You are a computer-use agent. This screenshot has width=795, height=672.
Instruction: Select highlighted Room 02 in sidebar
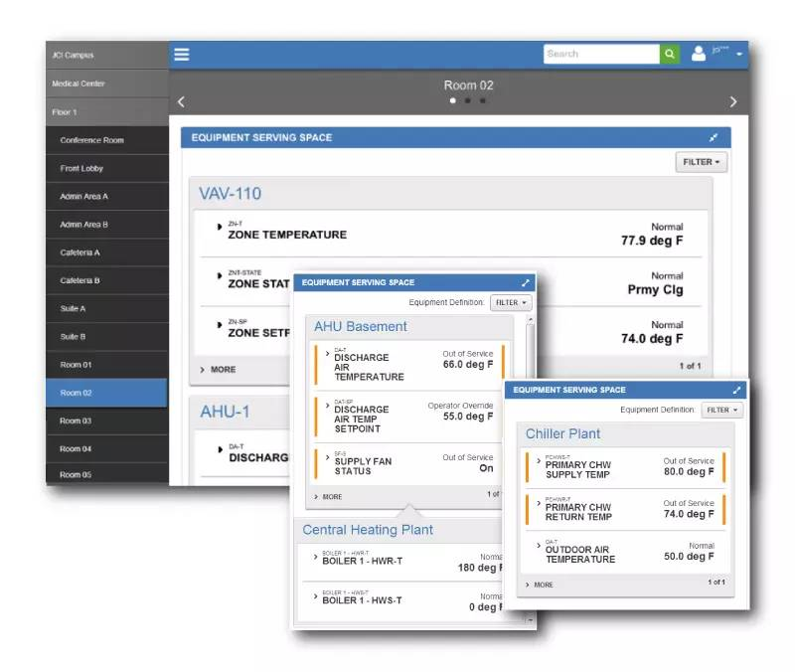(x=107, y=393)
